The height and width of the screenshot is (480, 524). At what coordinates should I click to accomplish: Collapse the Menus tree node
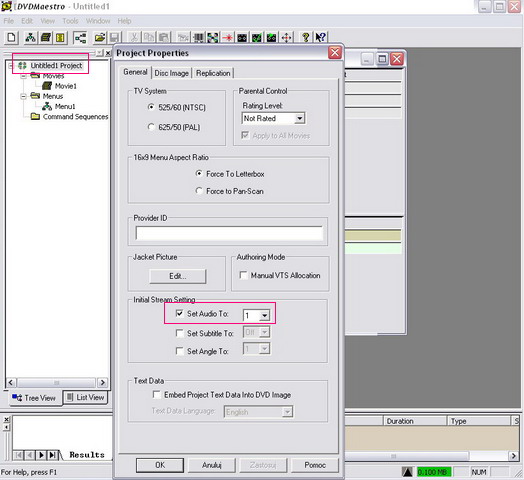click(23, 96)
